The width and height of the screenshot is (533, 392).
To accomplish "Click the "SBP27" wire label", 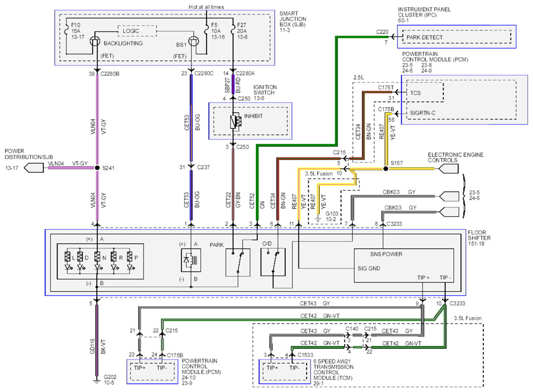I will click(227, 85).
